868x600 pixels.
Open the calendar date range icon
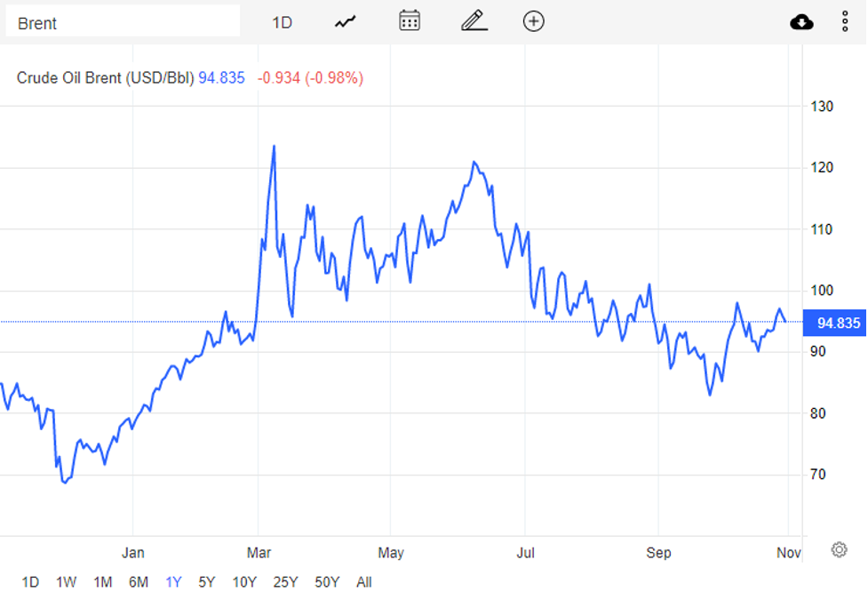(x=410, y=21)
